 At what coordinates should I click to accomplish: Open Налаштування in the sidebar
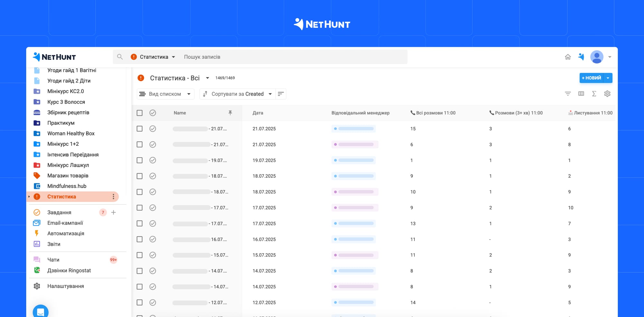(x=65, y=286)
